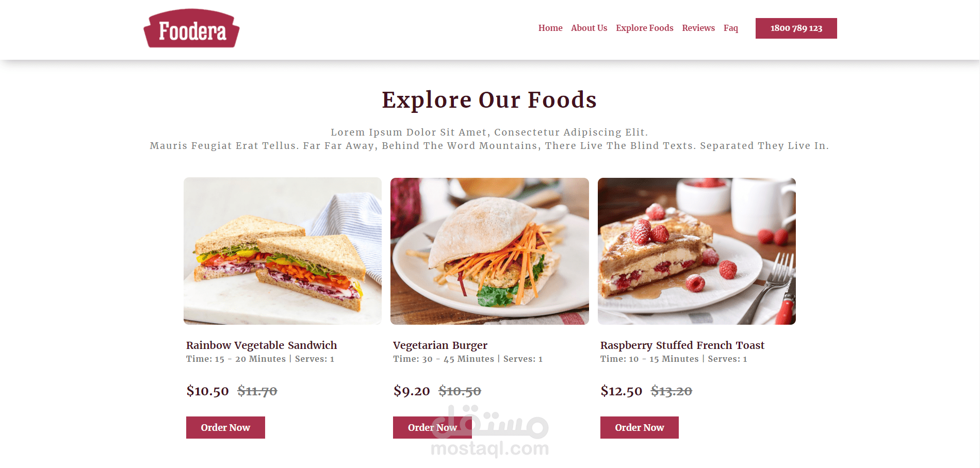
Task: Select Explore Foods in navigation
Action: point(644,28)
